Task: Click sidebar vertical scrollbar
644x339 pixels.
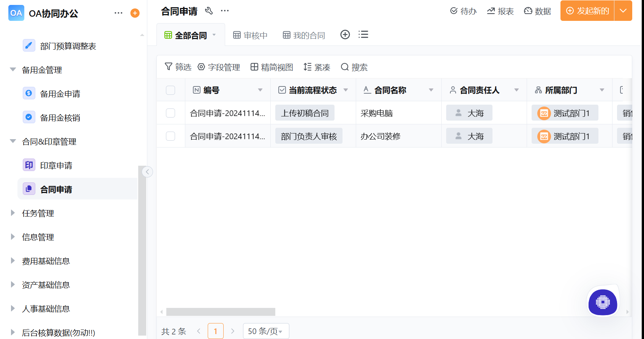Action: [142, 250]
